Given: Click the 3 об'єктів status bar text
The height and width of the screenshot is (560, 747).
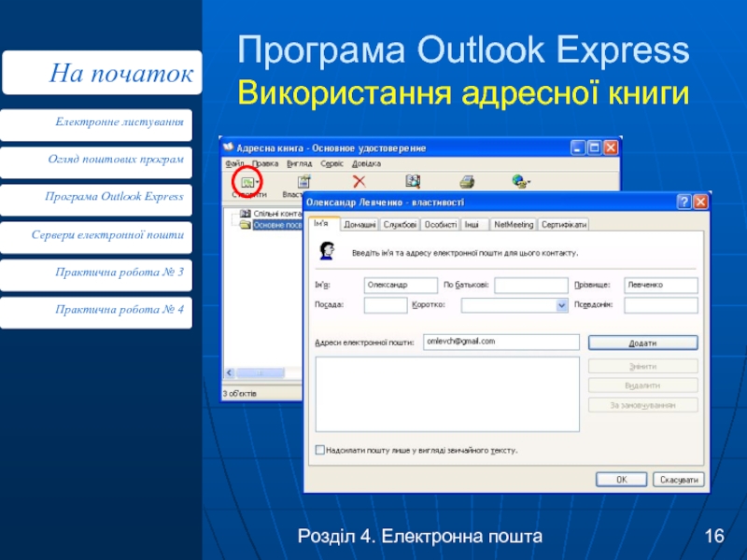Looking at the screenshot, I should click(x=240, y=393).
